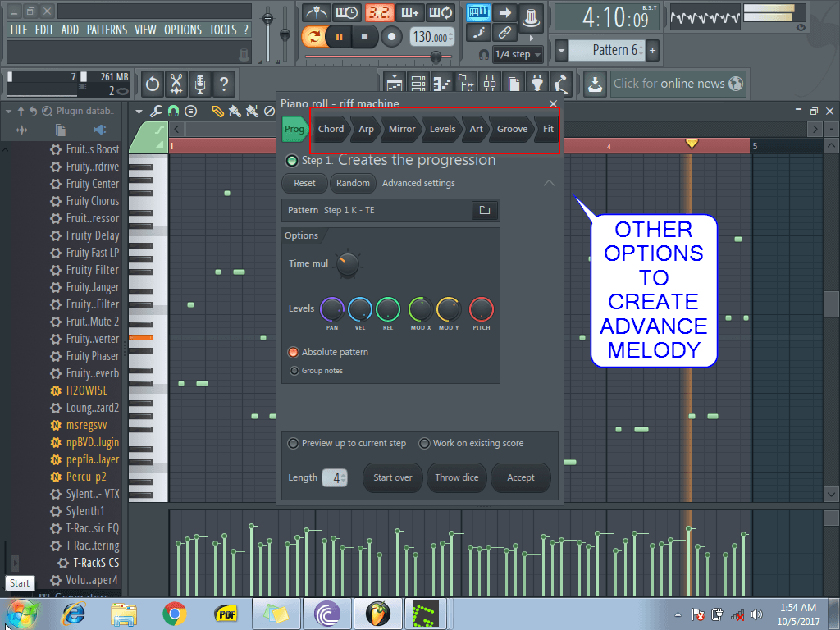This screenshot has height=630, width=840.
Task: Toggle the Step 1 enable switch
Action: pos(292,160)
